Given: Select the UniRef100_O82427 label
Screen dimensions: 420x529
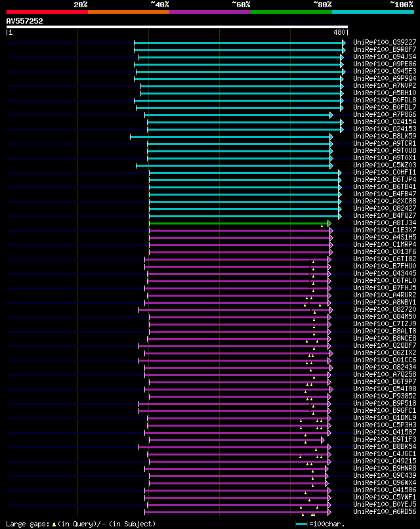Looking at the screenshot, I should (x=385, y=209).
